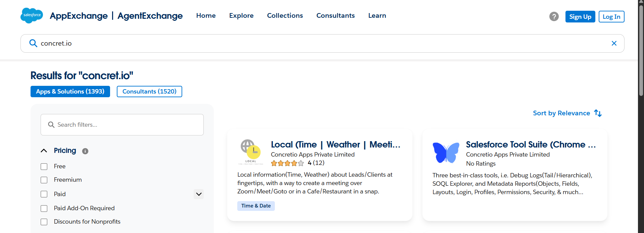The width and height of the screenshot is (644, 233).
Task: Click the Sign Up button
Action: 580,16
